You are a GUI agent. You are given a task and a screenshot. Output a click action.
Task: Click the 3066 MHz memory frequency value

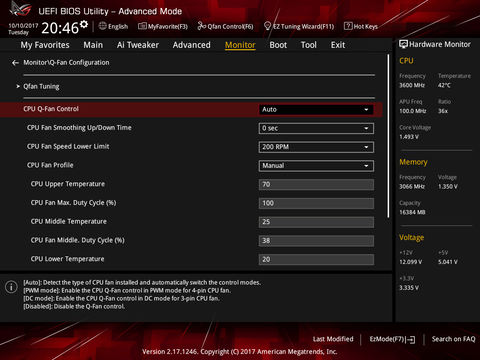[x=412, y=187]
